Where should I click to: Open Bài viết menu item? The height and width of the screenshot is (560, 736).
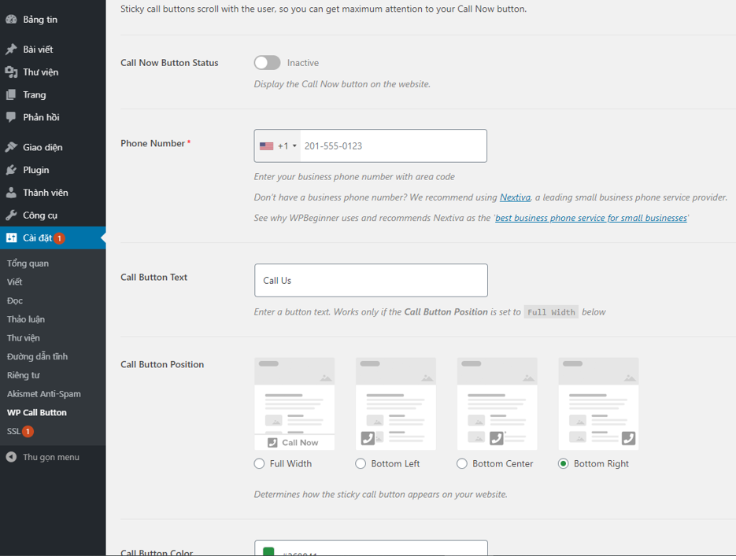click(53, 50)
